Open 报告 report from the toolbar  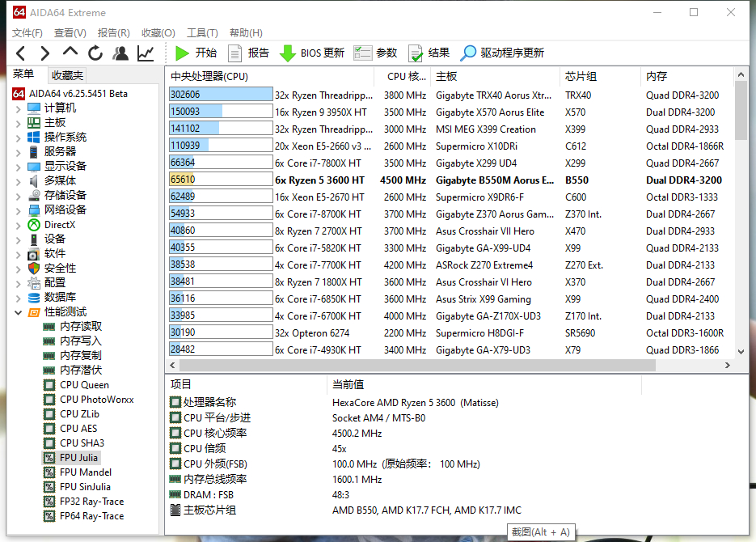point(248,53)
